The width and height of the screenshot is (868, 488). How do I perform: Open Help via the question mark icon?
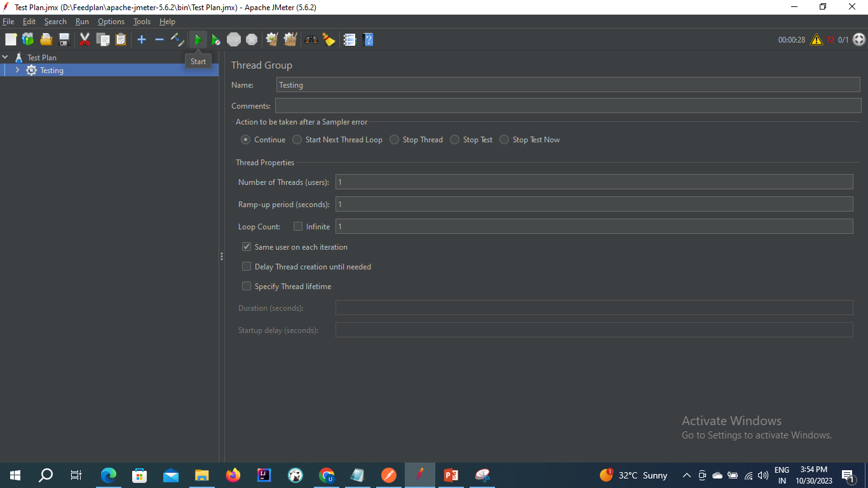[368, 39]
